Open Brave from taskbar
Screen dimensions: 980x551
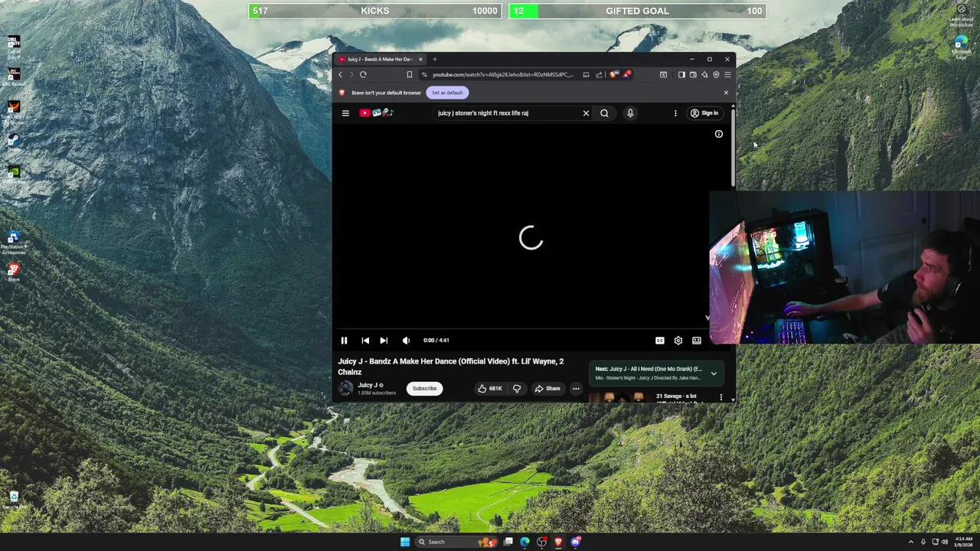[x=558, y=542]
